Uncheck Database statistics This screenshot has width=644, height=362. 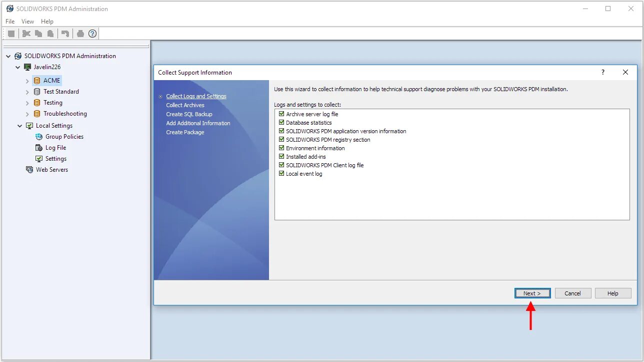tap(281, 123)
